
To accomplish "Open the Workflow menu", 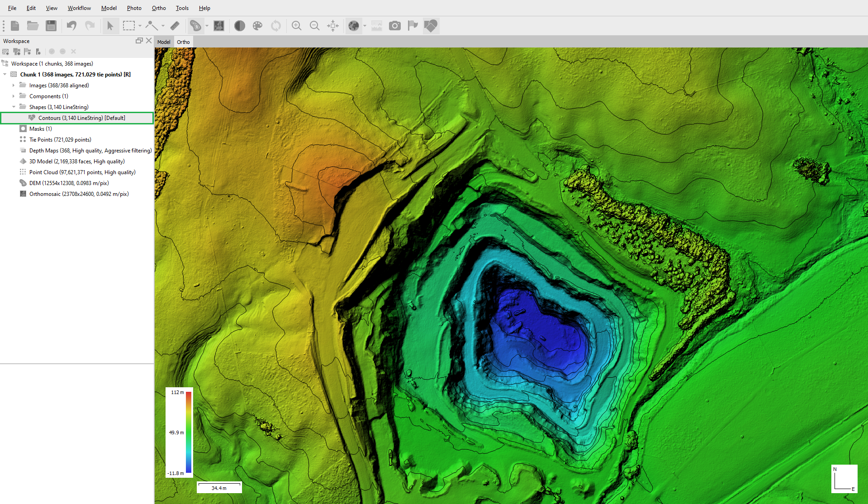I will pos(79,8).
